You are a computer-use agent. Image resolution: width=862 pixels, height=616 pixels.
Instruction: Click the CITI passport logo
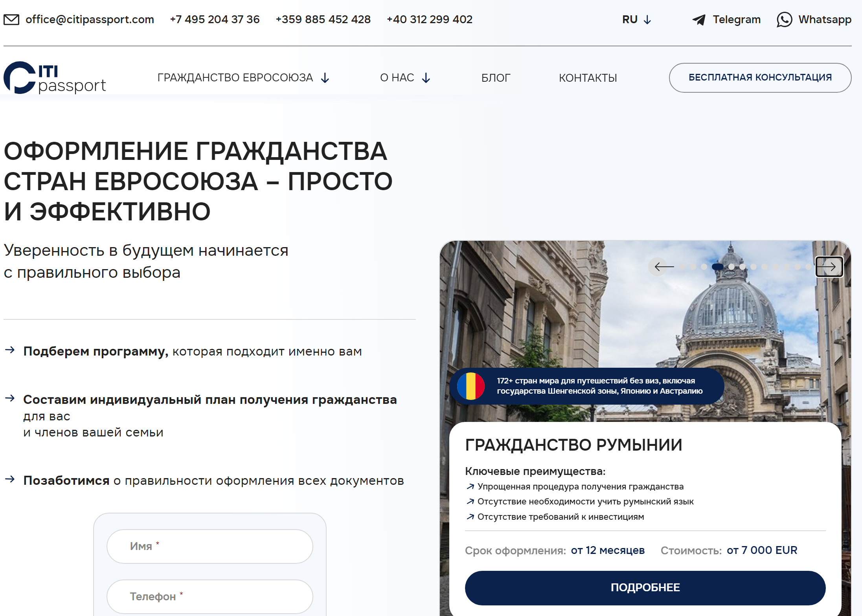(55, 78)
